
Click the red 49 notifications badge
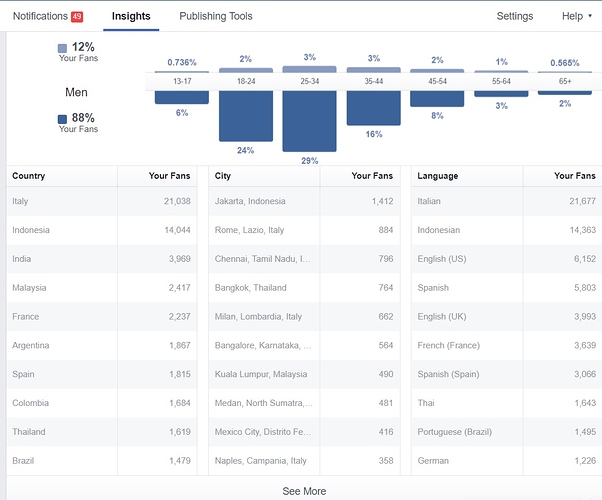click(77, 17)
